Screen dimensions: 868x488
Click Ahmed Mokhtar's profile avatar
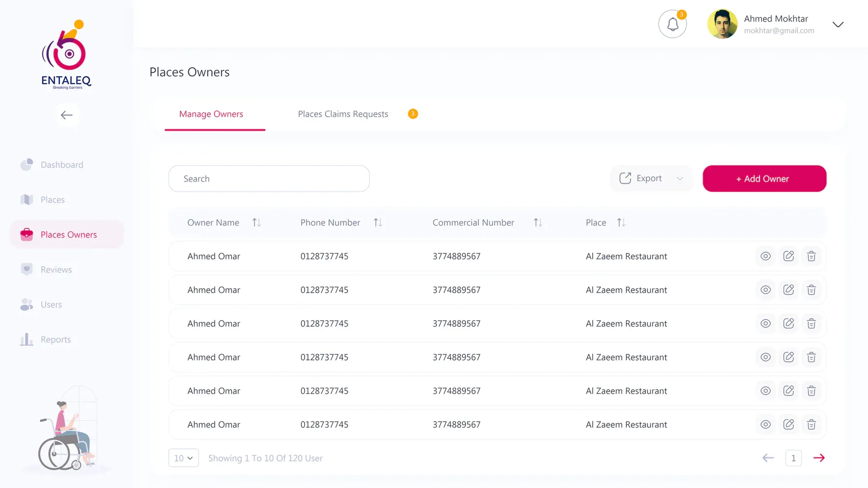coord(722,24)
